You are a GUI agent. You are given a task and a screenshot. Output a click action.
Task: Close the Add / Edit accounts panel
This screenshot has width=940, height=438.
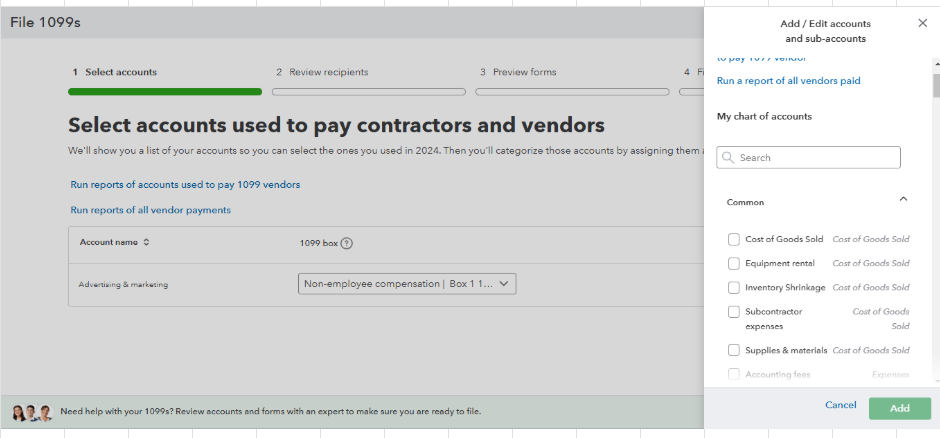point(922,23)
